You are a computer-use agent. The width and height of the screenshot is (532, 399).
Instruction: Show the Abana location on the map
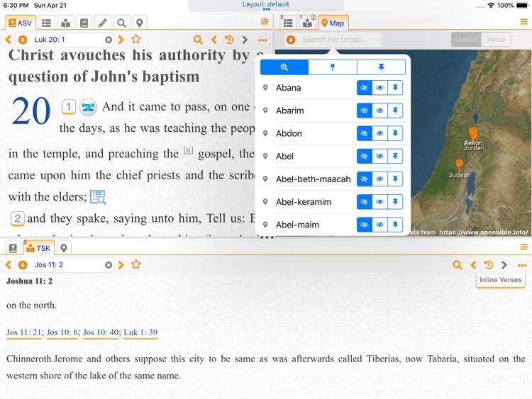(x=379, y=88)
